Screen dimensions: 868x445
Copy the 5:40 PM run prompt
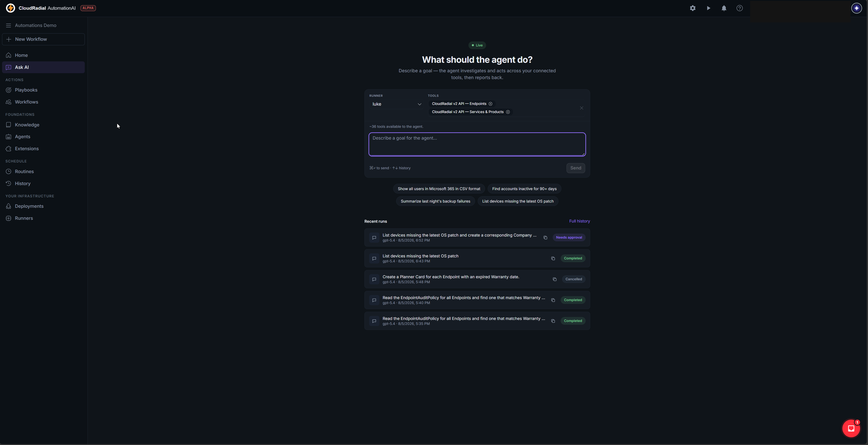click(553, 300)
